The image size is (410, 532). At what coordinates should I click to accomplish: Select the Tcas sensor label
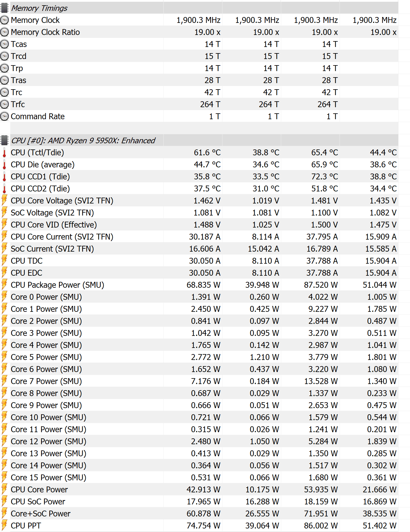coord(19,44)
